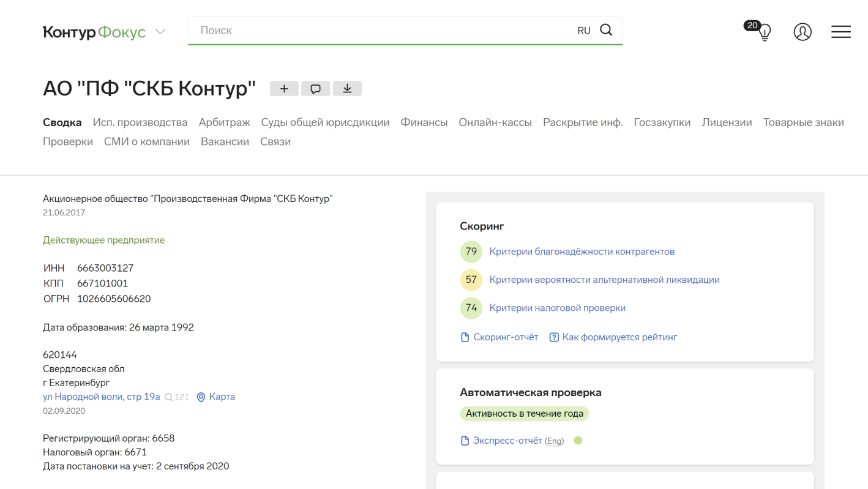Open the Скоринг-отчёт link
This screenshot has height=489, width=868.
click(x=506, y=337)
